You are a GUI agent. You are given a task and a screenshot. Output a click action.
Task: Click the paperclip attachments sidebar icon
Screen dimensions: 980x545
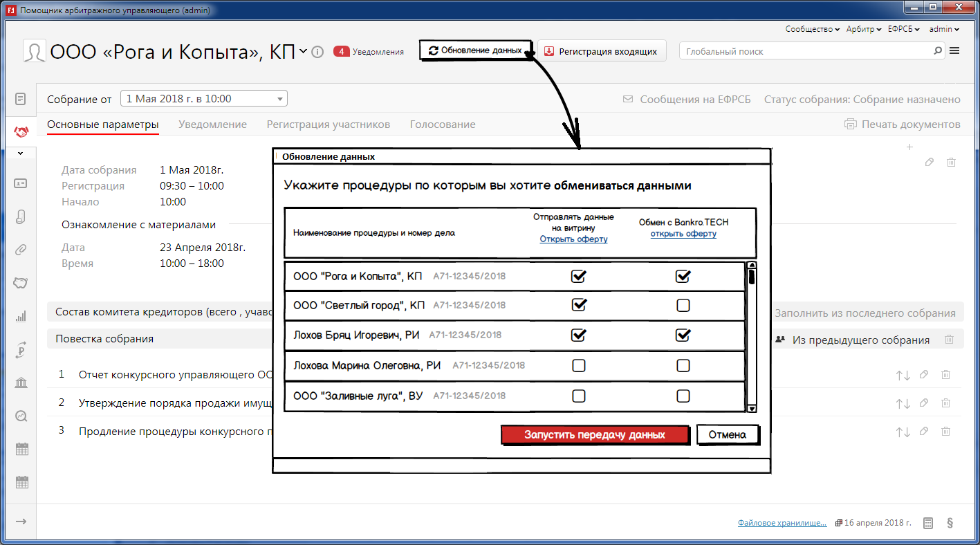point(21,250)
